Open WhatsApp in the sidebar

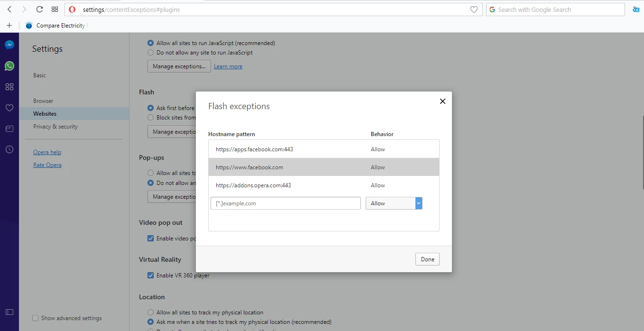coord(9,66)
